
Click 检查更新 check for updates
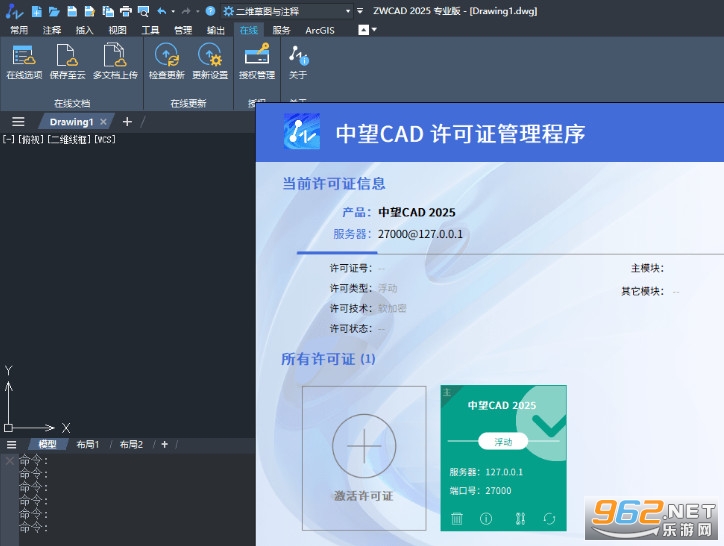click(167, 61)
